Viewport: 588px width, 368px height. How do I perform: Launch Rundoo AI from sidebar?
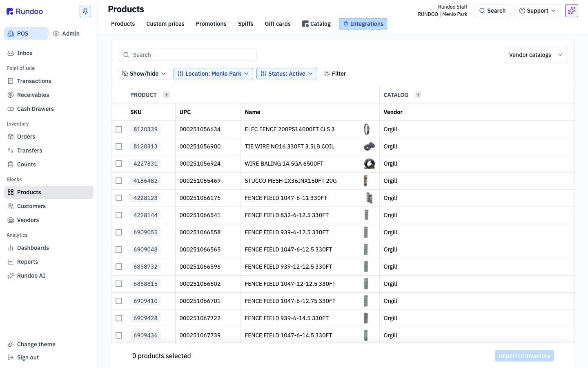pos(49,276)
